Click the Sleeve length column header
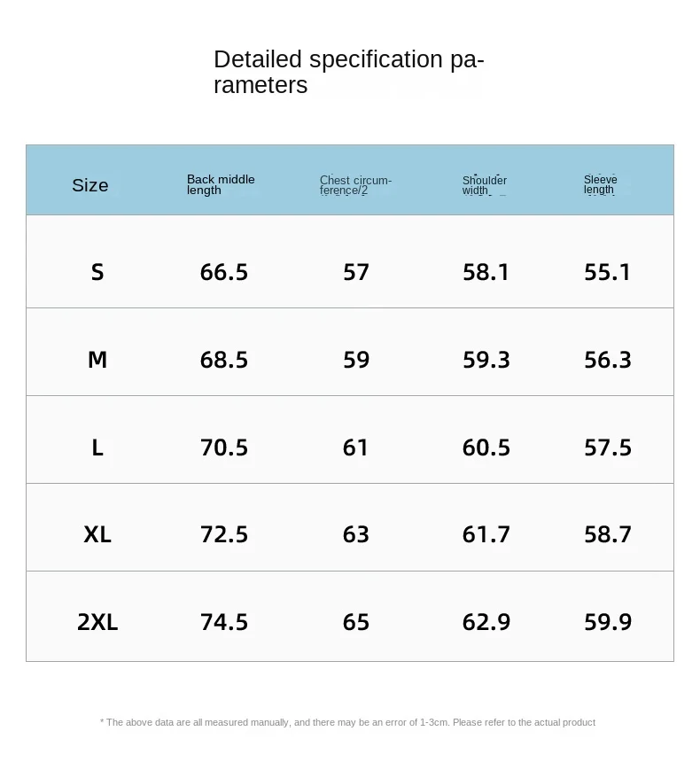 pos(601,184)
